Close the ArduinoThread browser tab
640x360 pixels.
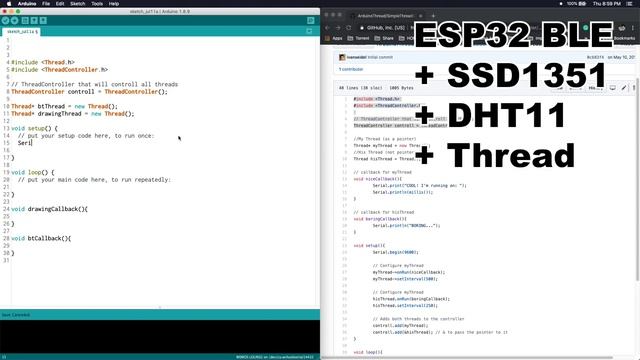[x=420, y=16]
